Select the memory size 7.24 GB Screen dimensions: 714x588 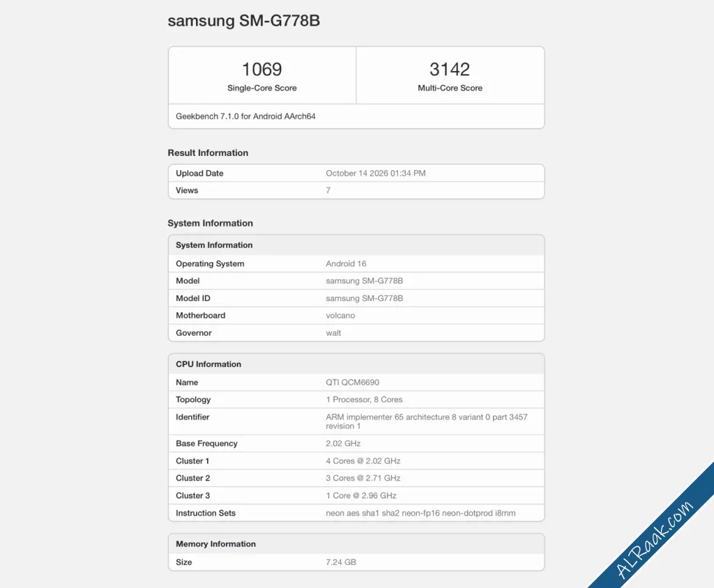(340, 562)
